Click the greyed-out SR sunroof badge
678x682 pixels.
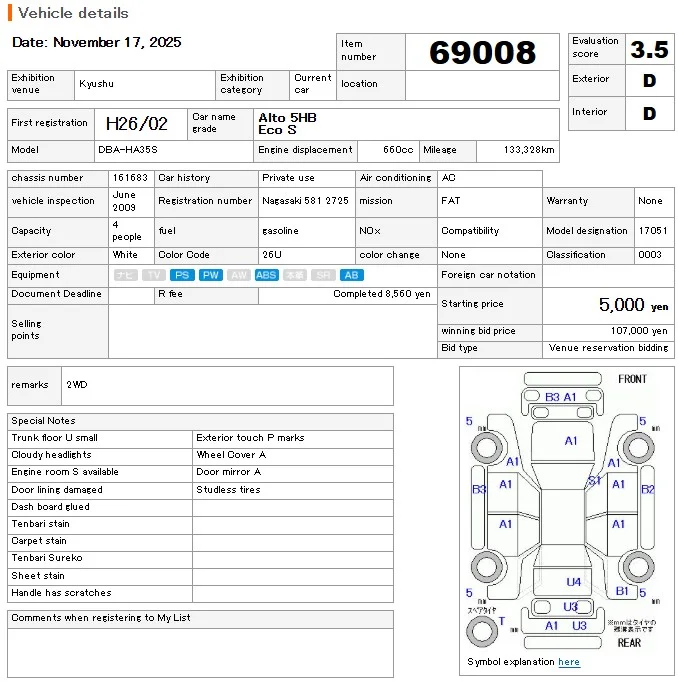coord(323,275)
